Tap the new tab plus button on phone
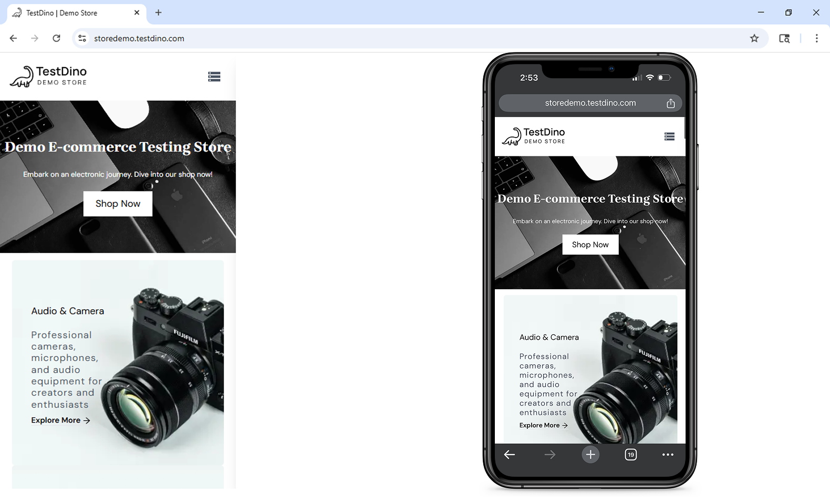Screen dimensions: 830x504 click(x=590, y=455)
